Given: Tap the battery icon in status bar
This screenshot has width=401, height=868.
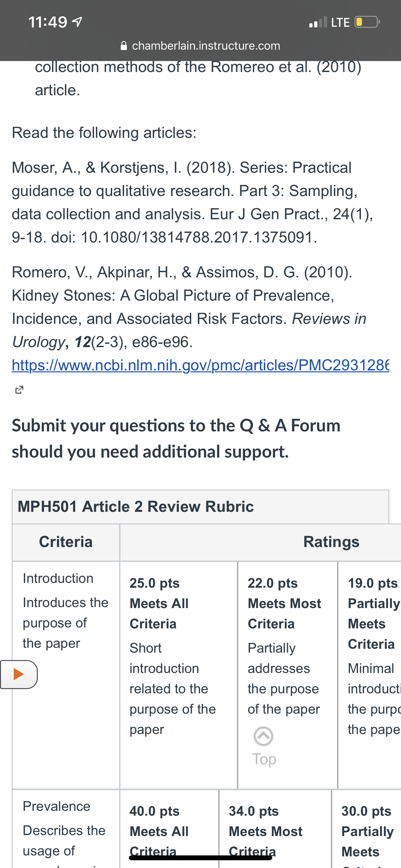Looking at the screenshot, I should click(x=367, y=22).
